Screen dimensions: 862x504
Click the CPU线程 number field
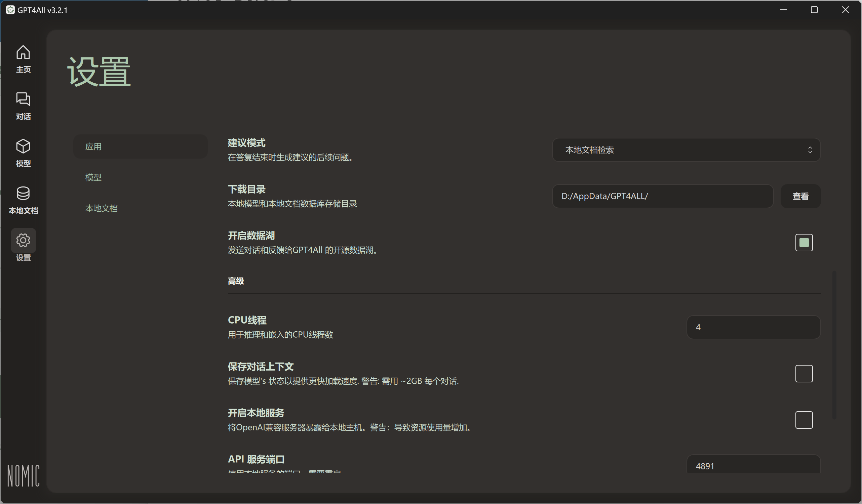click(x=753, y=327)
